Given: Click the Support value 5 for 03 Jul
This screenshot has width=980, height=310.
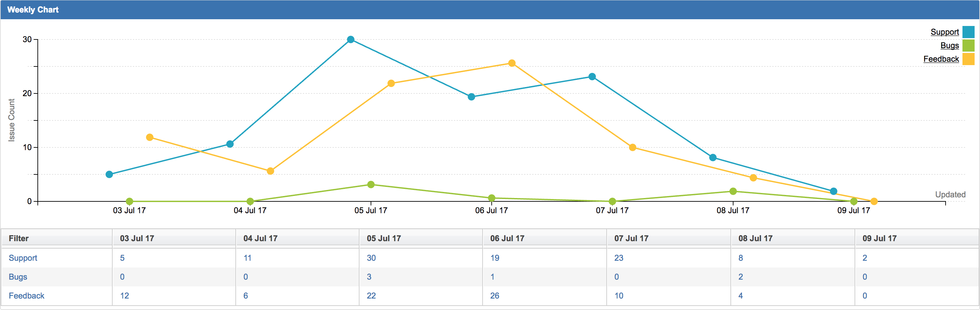Looking at the screenshot, I should point(122,258).
